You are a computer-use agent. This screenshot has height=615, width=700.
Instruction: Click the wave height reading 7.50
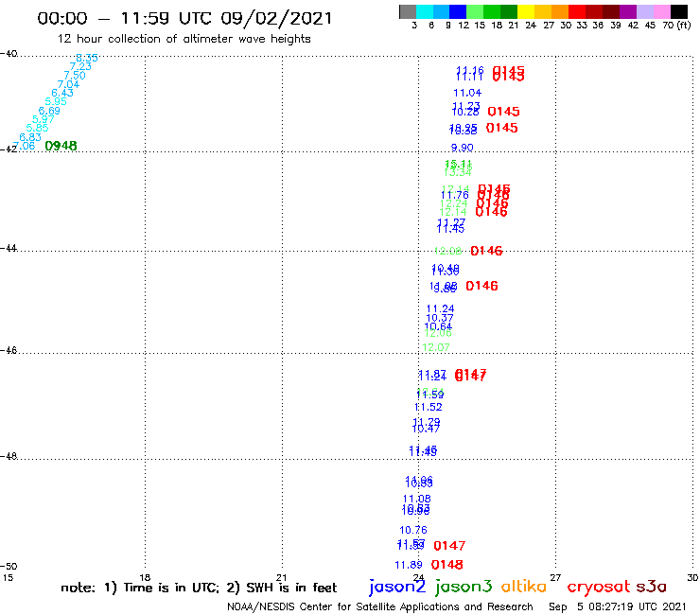[75, 76]
